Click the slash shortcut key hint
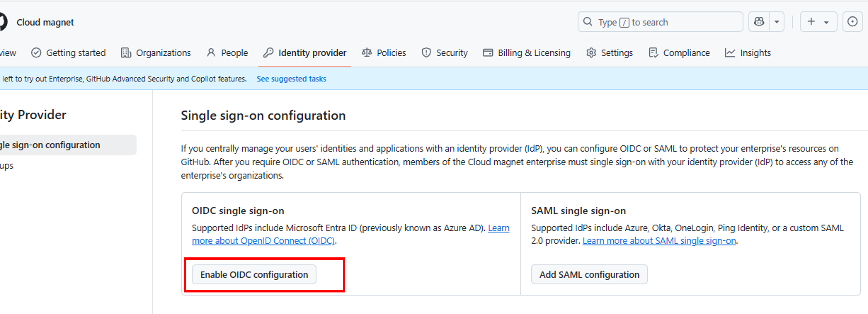This screenshot has height=314, width=868. tap(624, 23)
